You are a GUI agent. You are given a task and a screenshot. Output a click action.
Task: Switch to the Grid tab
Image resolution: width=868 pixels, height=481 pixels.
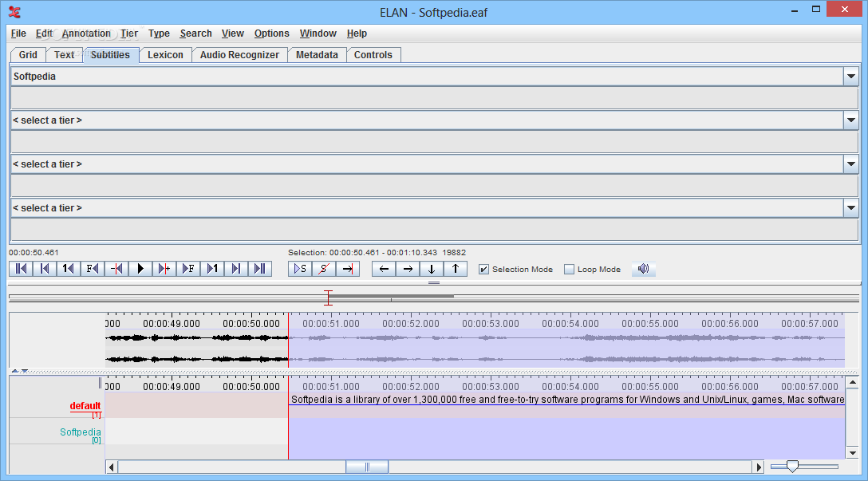tap(28, 55)
